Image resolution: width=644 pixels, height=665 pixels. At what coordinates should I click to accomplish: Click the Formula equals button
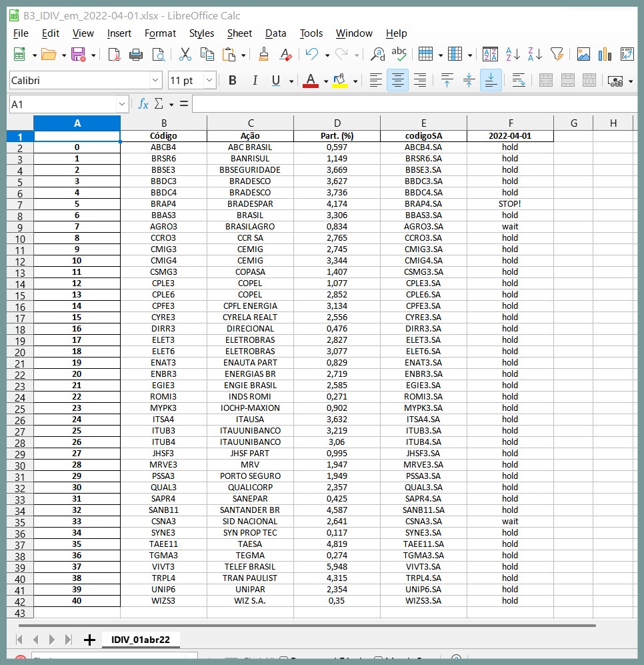[x=183, y=104]
